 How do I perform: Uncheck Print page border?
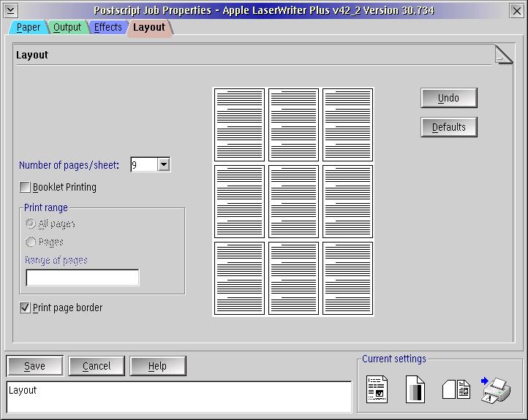[x=25, y=308]
